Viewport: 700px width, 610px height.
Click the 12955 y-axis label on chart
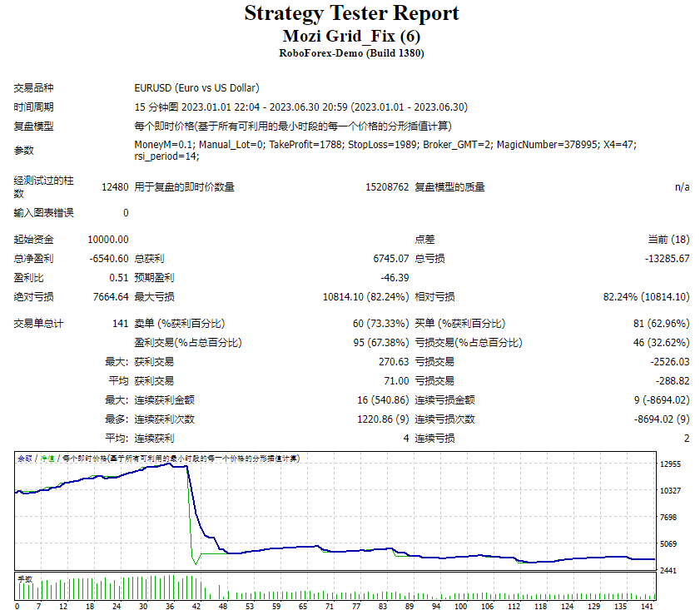[671, 464]
